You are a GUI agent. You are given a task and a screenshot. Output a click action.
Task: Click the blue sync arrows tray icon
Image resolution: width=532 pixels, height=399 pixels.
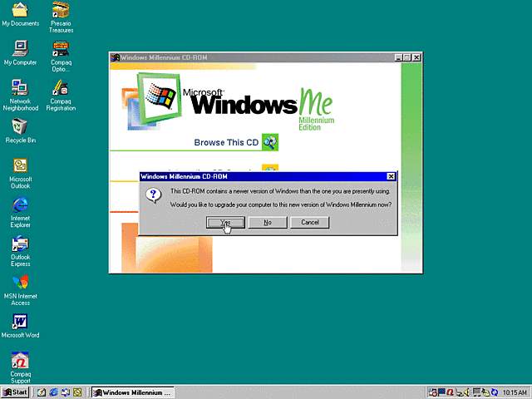click(x=495, y=392)
